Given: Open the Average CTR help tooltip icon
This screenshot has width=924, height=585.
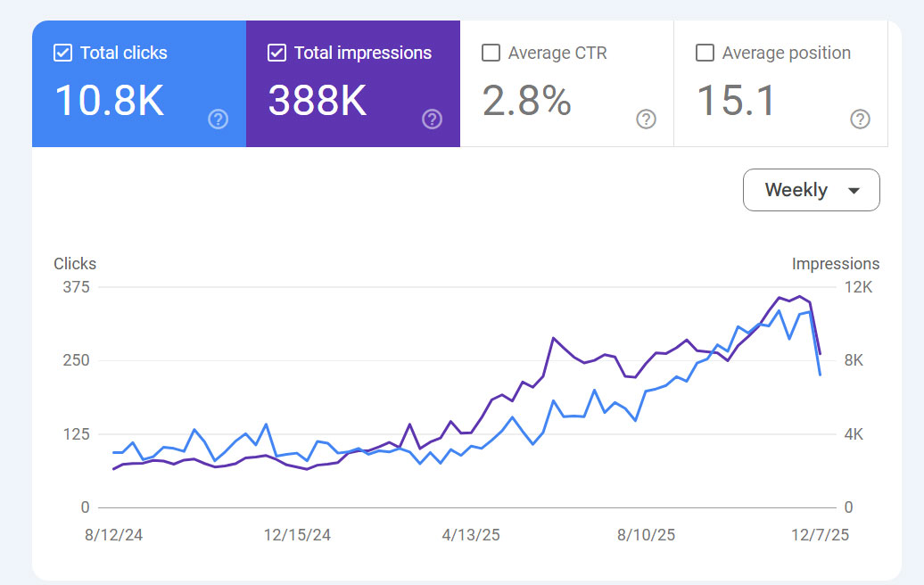Looking at the screenshot, I should click(x=646, y=119).
